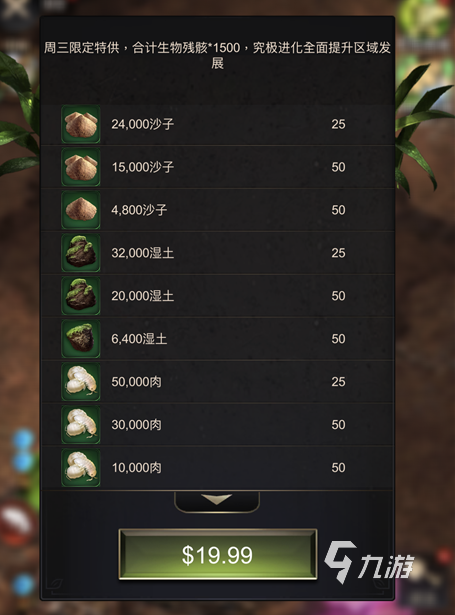This screenshot has height=615, width=455.
Task: Select the 6,400湿土 soil clump icon
Action: pyautogui.click(x=81, y=339)
